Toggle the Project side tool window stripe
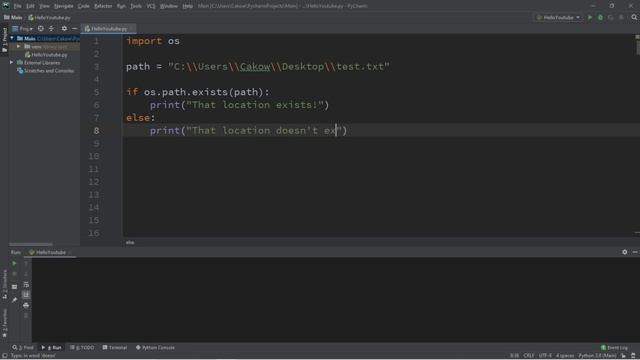This screenshot has height=360, width=640. click(x=4, y=40)
